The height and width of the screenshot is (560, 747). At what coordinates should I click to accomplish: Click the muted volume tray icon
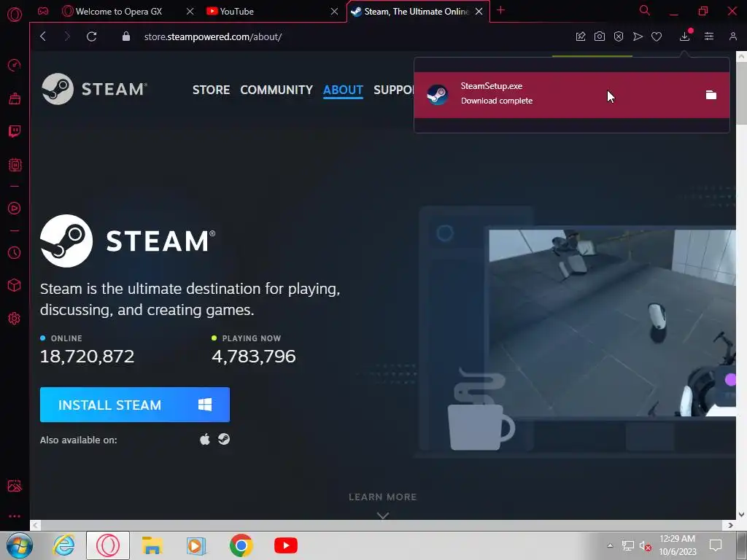(x=645, y=545)
